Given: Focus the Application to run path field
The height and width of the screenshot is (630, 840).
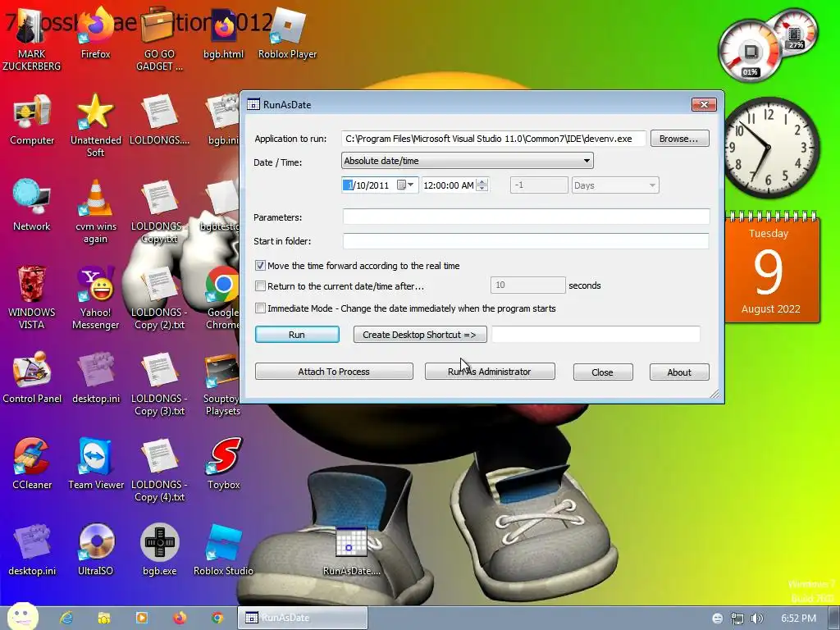Looking at the screenshot, I should coord(493,138).
